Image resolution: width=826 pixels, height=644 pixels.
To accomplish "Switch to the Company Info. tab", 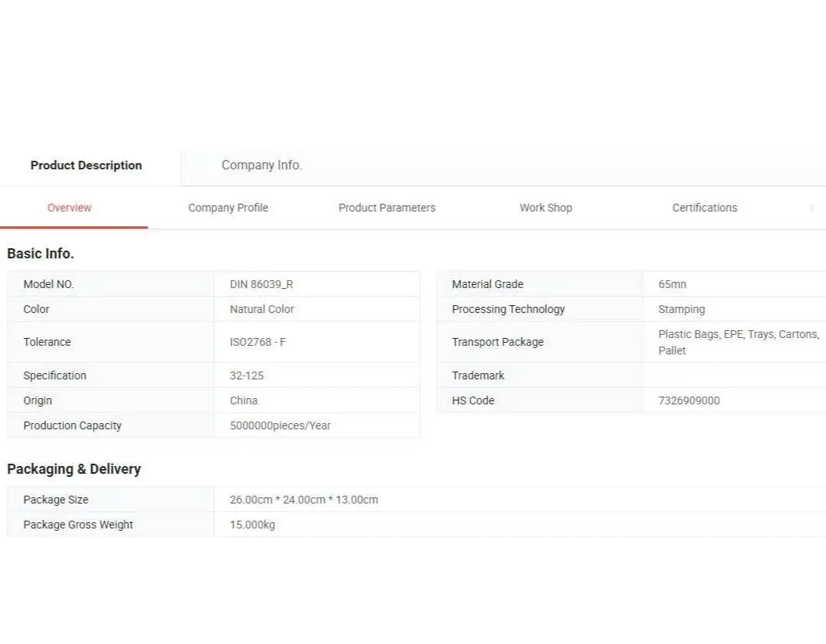I will [262, 165].
